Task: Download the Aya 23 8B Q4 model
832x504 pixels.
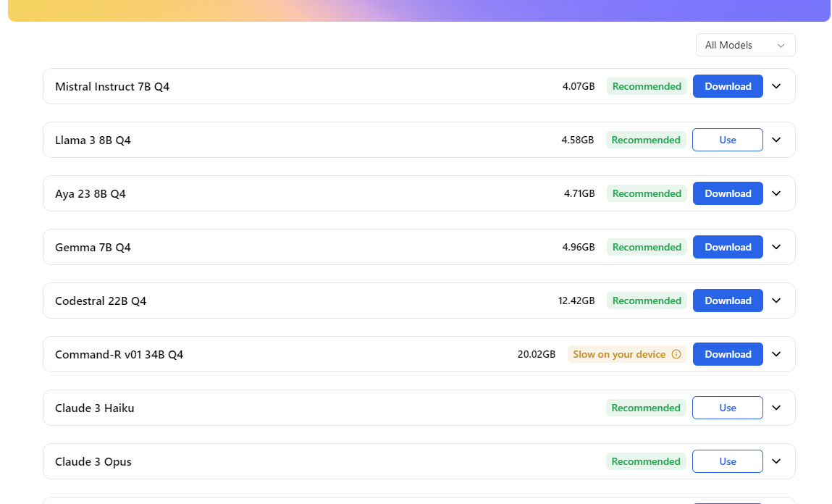Action: 728,193
